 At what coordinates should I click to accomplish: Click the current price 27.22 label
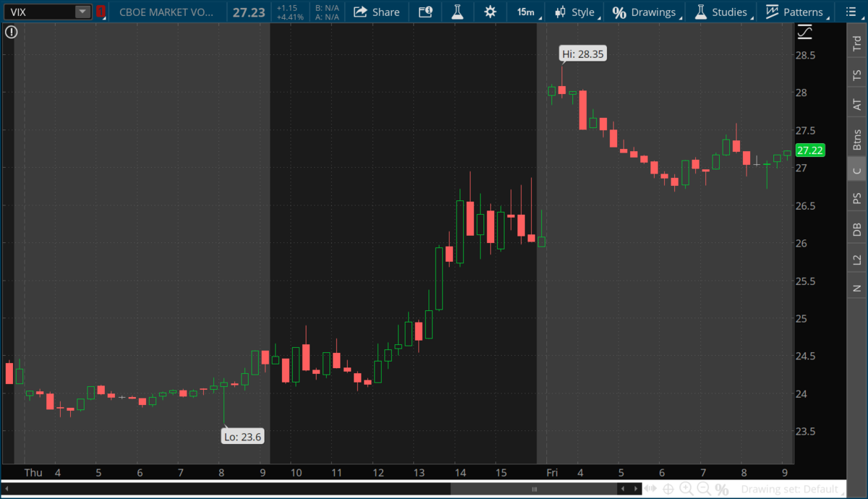(x=809, y=150)
